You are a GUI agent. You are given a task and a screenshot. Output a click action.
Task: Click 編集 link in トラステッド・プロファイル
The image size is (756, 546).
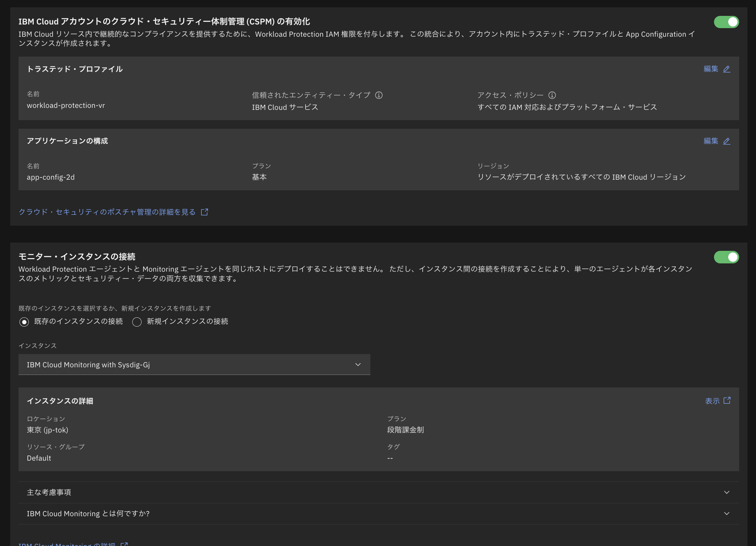711,69
